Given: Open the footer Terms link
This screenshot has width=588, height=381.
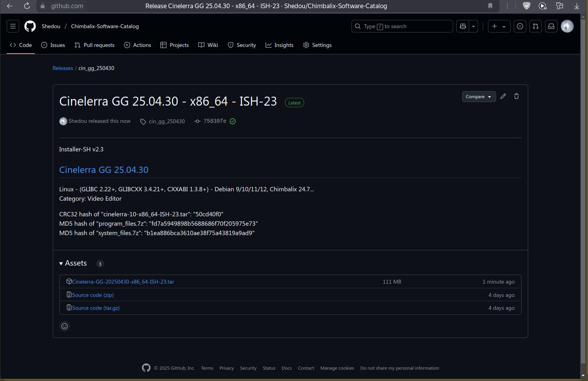Looking at the screenshot, I should [x=207, y=368].
